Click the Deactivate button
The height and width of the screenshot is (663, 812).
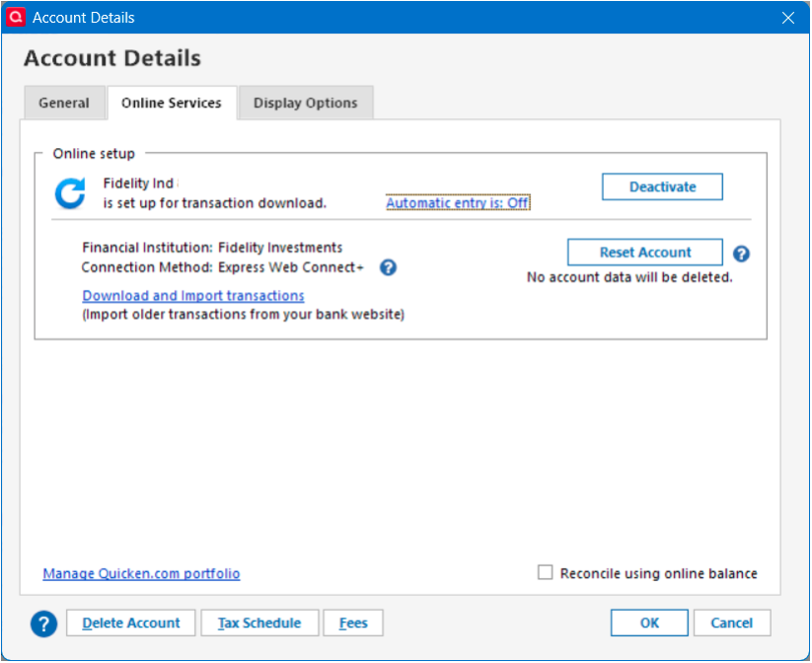662,186
